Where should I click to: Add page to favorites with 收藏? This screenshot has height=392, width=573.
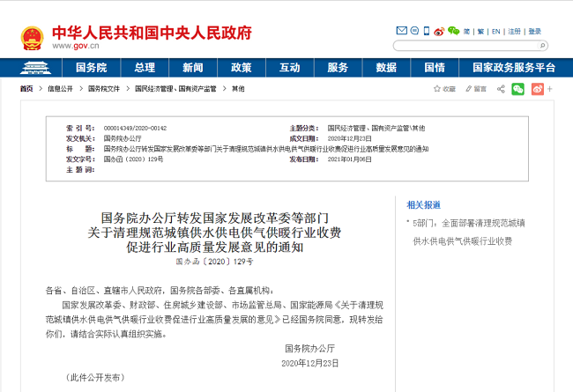pyautogui.click(x=443, y=89)
